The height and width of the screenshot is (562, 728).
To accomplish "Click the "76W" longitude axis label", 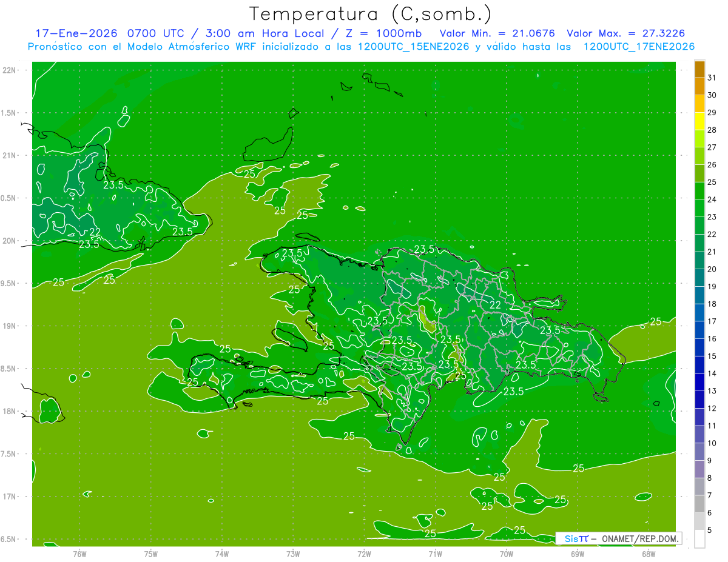I will tap(79, 554).
